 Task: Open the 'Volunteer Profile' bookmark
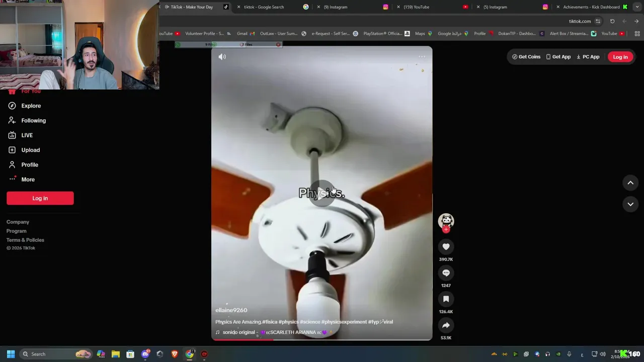[x=208, y=34]
